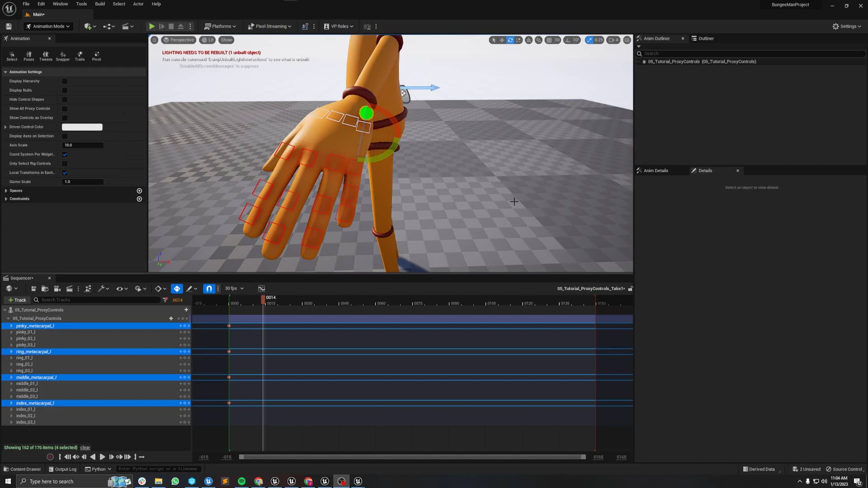Viewport: 868px width, 488px height.
Task: Open the Tweens tool
Action: pyautogui.click(x=45, y=56)
